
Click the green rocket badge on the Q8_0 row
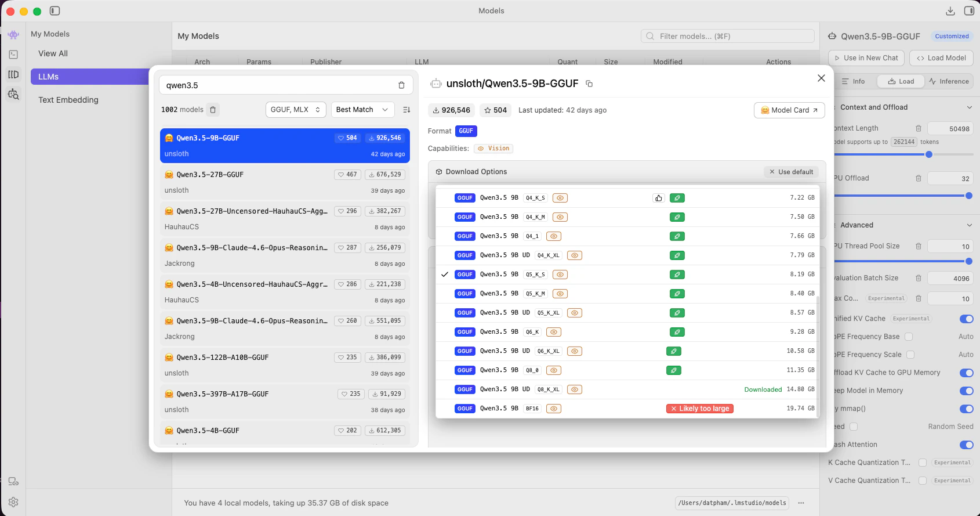click(x=673, y=370)
